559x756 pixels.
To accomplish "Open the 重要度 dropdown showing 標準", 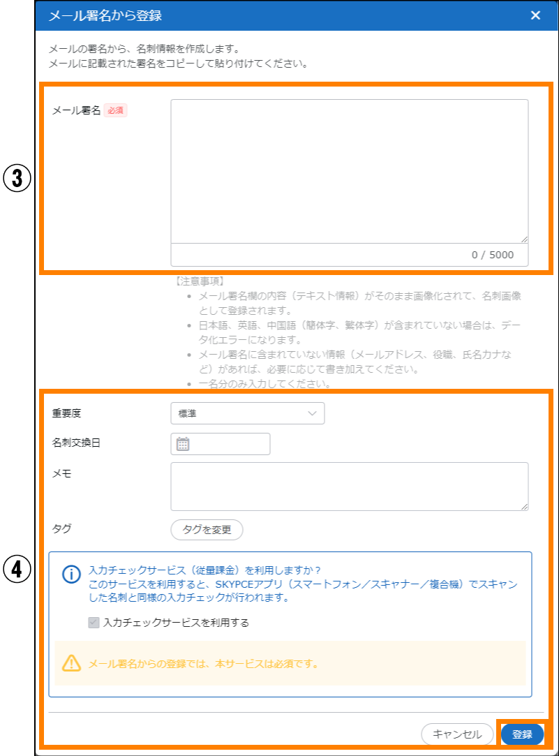I will click(x=247, y=413).
